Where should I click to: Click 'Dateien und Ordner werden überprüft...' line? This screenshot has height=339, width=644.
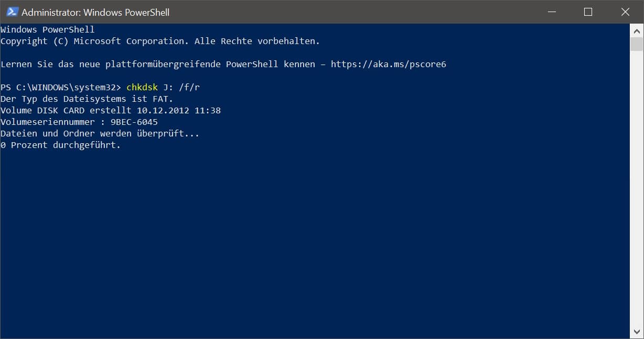100,133
